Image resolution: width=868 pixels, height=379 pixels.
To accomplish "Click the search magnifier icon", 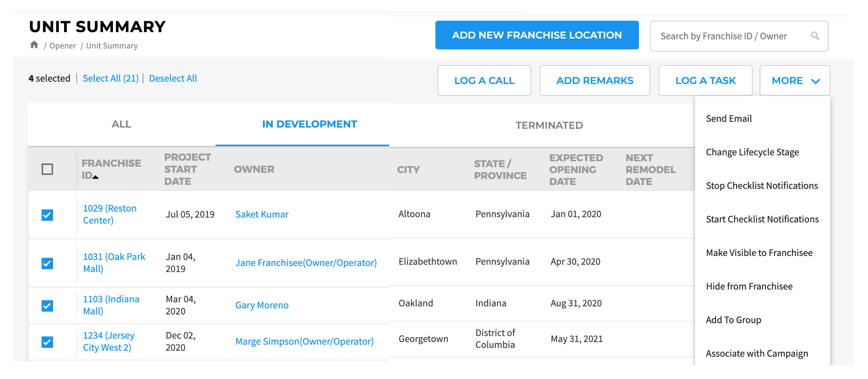I will point(815,36).
